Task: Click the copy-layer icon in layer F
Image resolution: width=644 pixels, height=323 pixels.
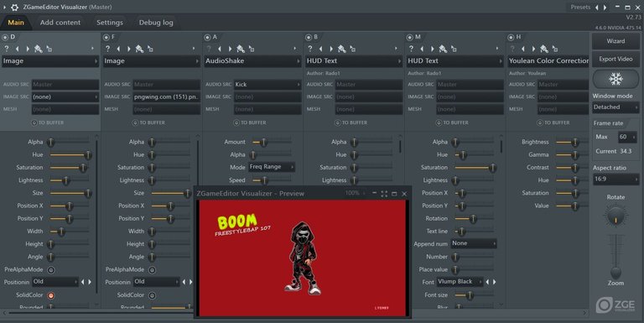Action: click(x=150, y=49)
